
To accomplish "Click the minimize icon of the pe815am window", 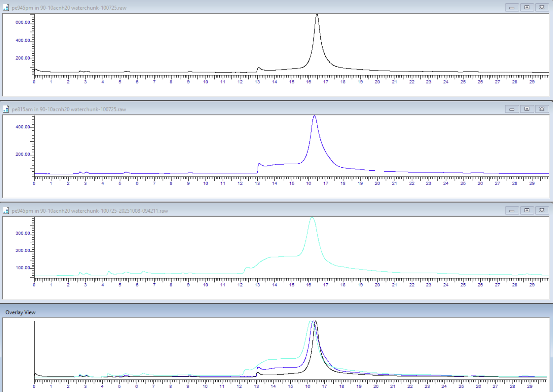I will click(x=512, y=109).
